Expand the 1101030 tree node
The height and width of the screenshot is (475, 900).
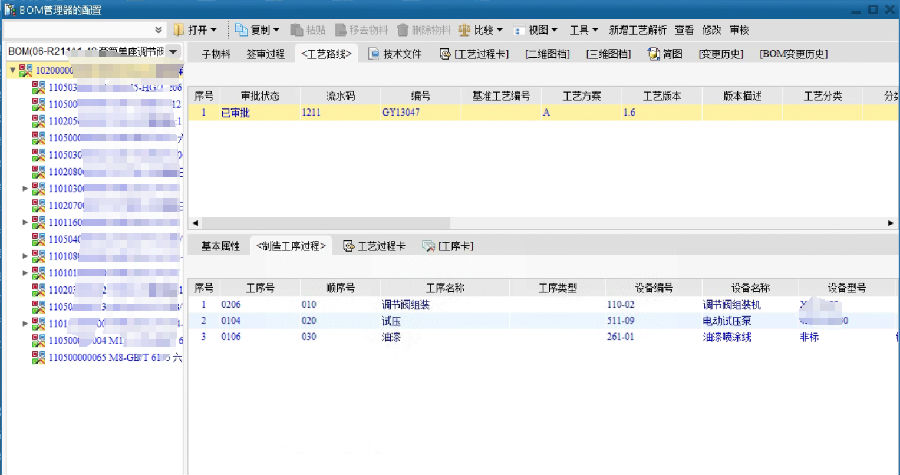(x=25, y=189)
